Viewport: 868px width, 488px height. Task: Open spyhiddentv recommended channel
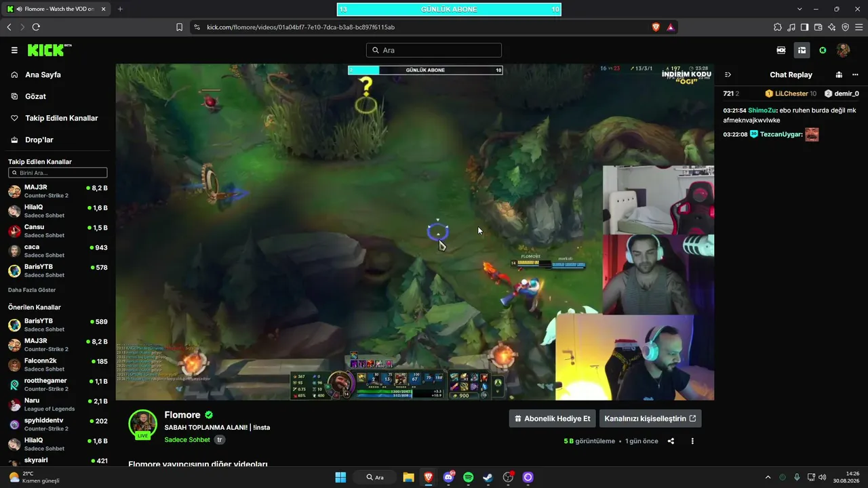(58, 424)
